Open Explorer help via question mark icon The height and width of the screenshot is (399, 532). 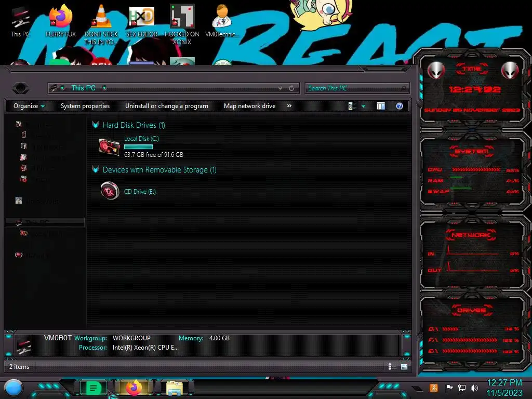[400, 106]
